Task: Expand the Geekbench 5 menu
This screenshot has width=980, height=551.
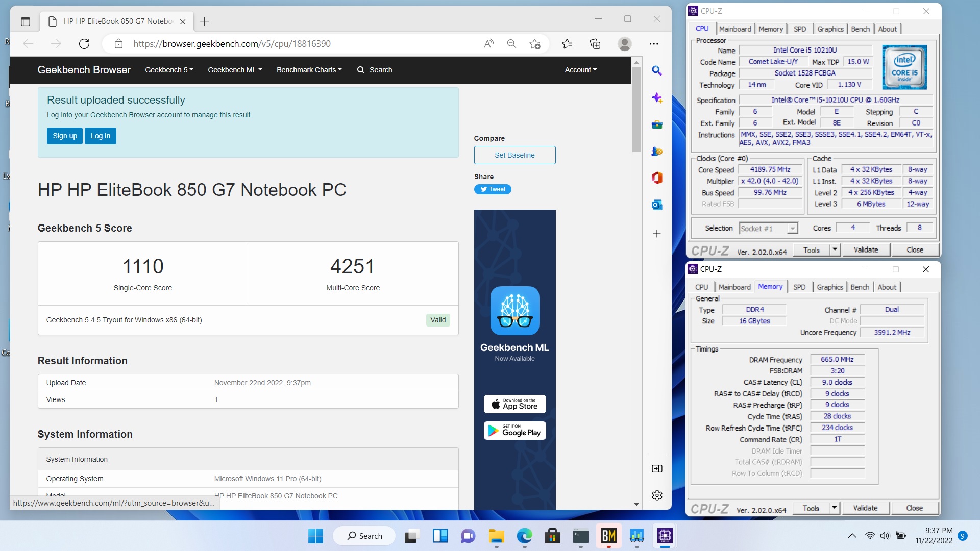Action: click(169, 70)
